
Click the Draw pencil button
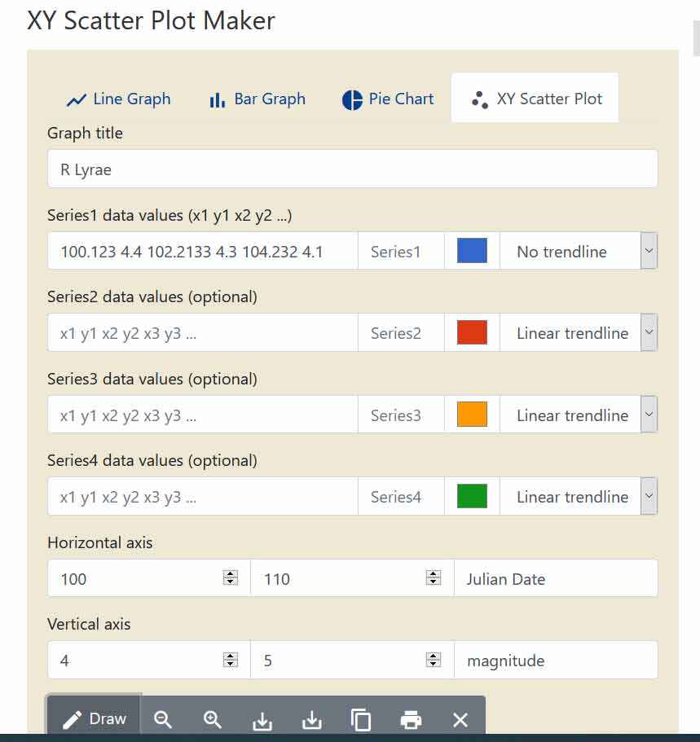94,719
